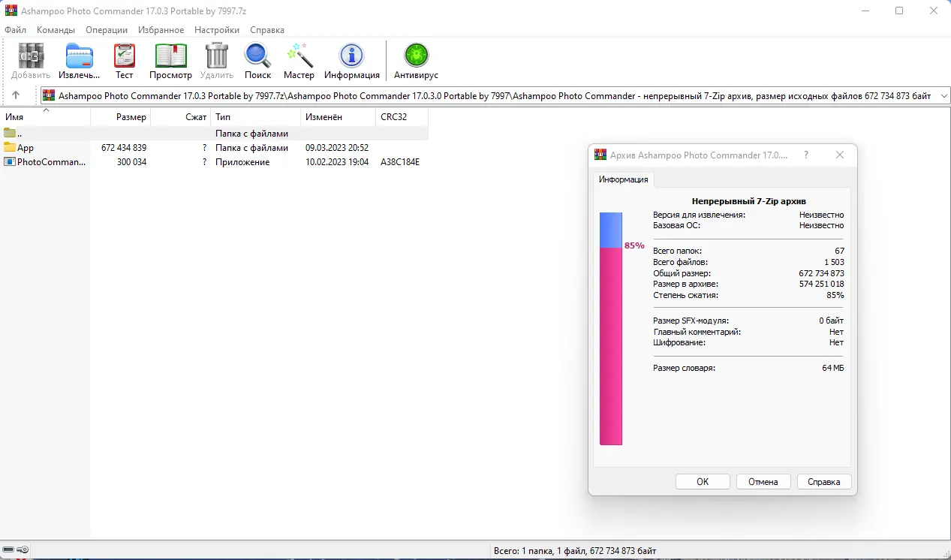951x560 pixels.
Task: Open Справка from the archive dialog
Action: 823,481
